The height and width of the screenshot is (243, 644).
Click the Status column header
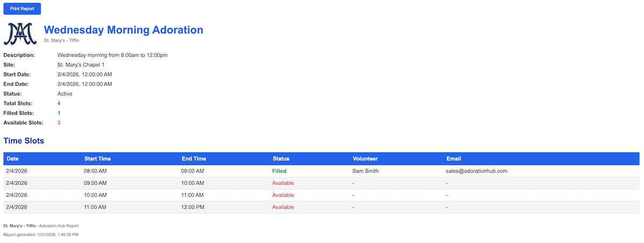coord(281,159)
